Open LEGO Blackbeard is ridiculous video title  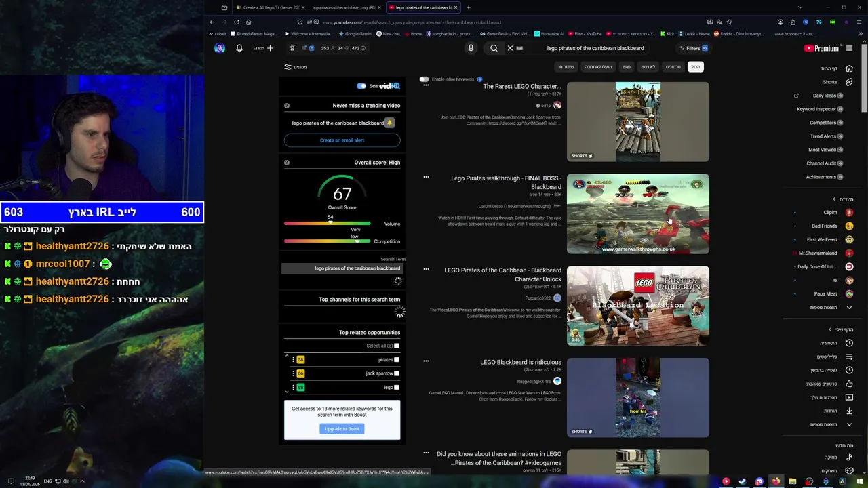(x=521, y=362)
